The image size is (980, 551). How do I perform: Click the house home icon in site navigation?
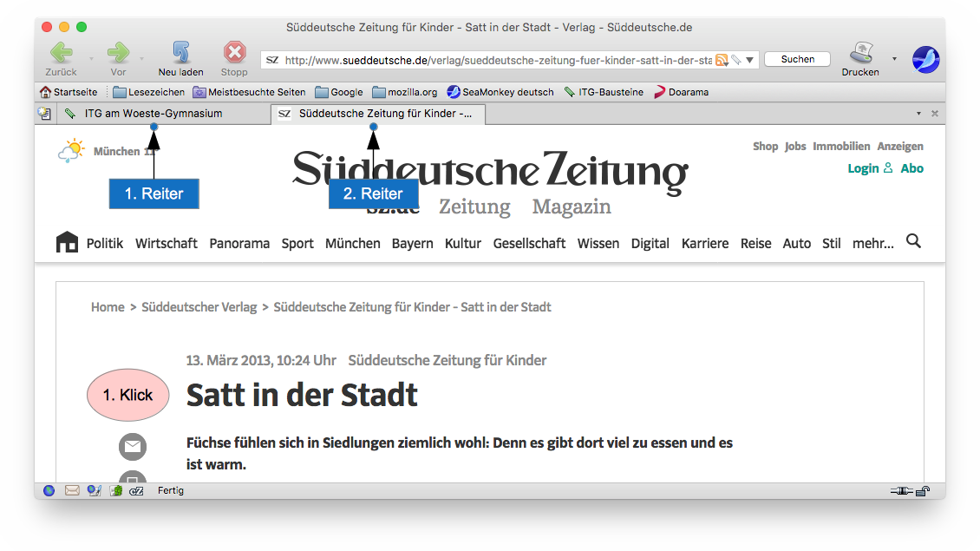(67, 242)
